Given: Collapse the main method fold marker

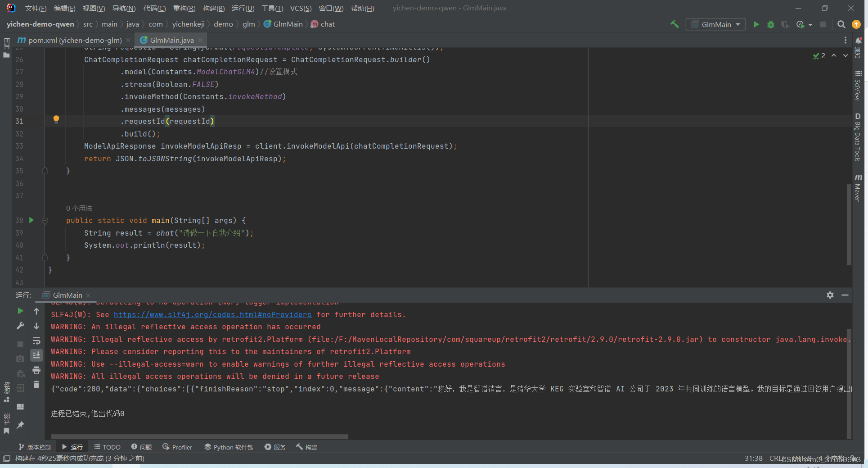Looking at the screenshot, I should [x=45, y=221].
